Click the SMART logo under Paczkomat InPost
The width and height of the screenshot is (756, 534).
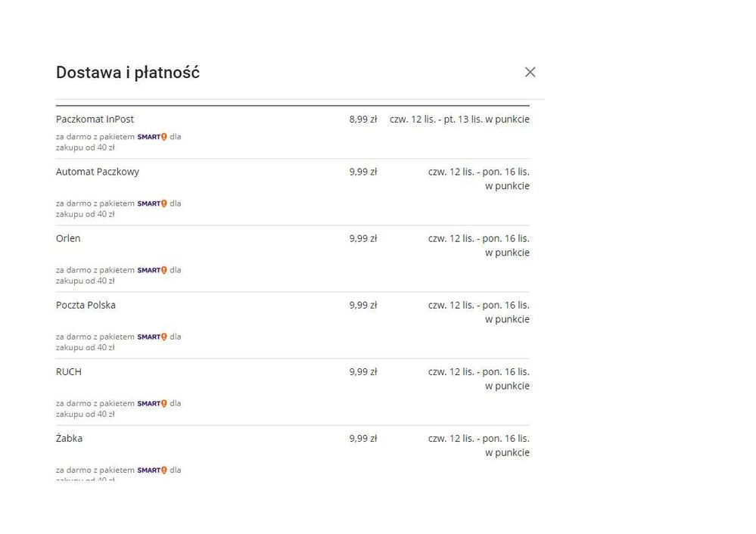152,137
